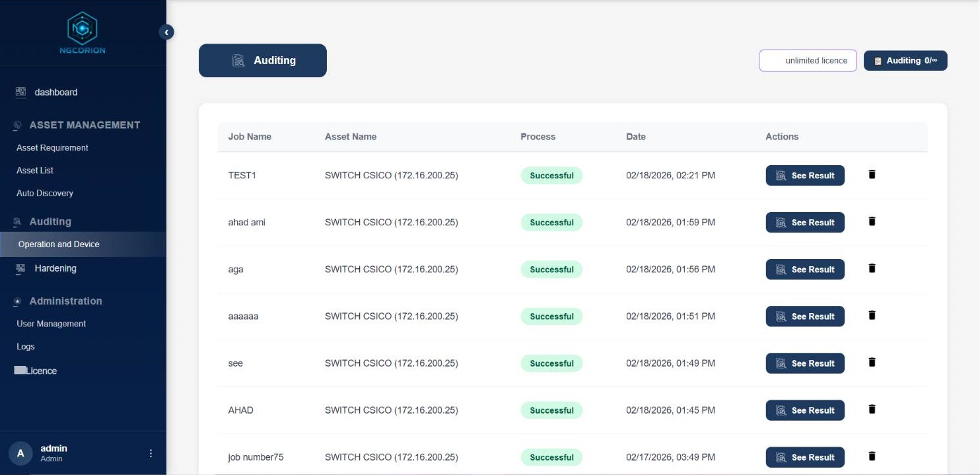980x475 pixels.
Task: Delete the see job entry
Action: point(872,362)
